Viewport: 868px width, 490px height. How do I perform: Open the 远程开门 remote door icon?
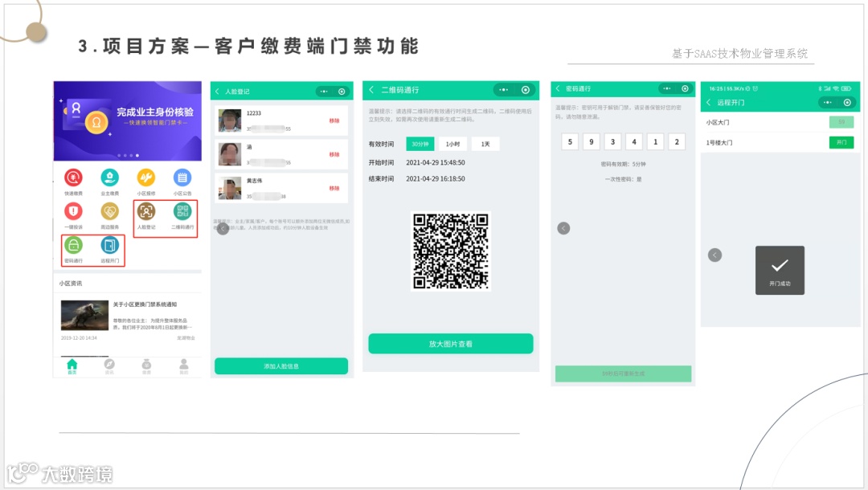109,244
